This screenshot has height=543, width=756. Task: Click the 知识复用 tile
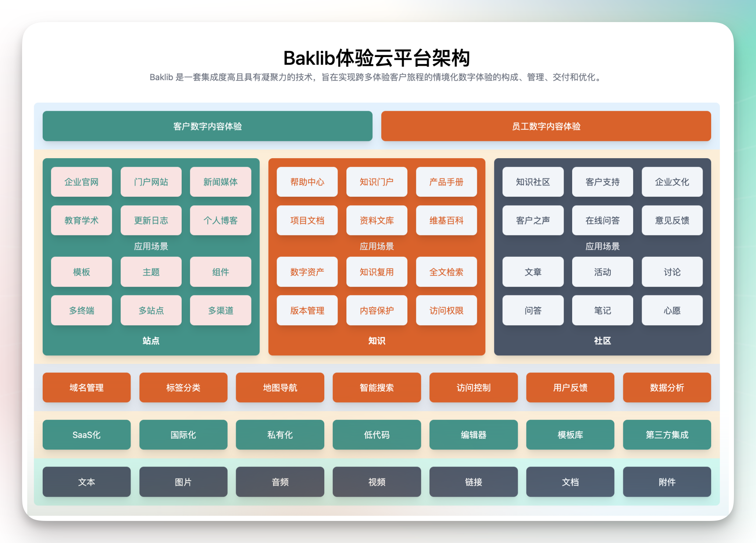(377, 272)
